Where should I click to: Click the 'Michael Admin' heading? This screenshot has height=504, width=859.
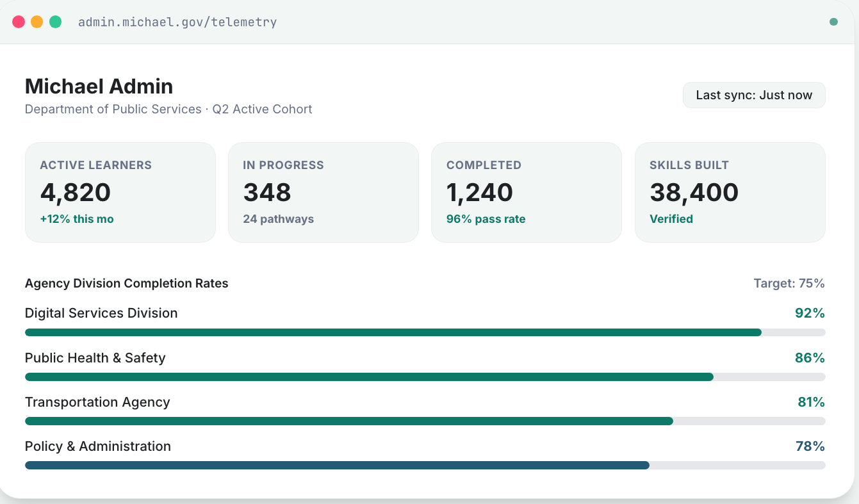(99, 86)
